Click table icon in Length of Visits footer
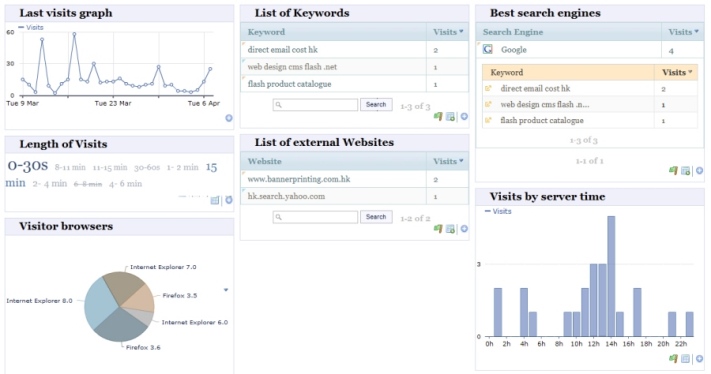The height and width of the screenshot is (374, 711). tap(215, 200)
